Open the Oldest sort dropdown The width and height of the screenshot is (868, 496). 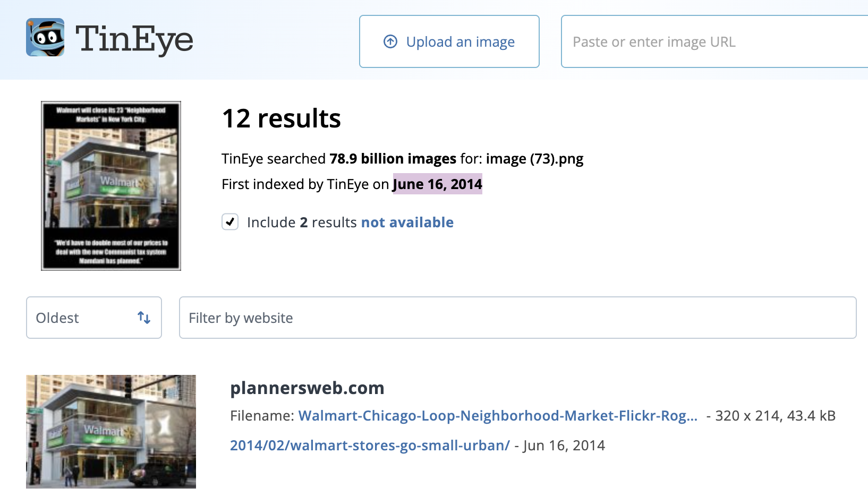pyautogui.click(x=93, y=318)
